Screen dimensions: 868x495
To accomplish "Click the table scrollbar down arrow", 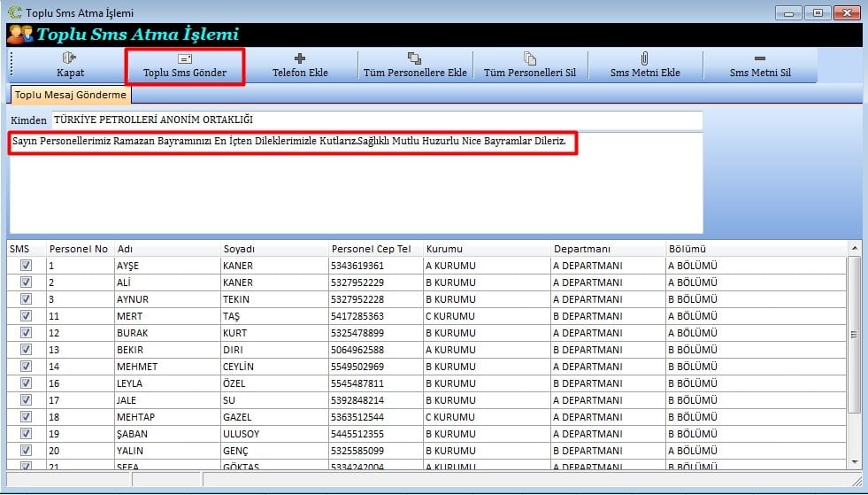I will [x=854, y=461].
